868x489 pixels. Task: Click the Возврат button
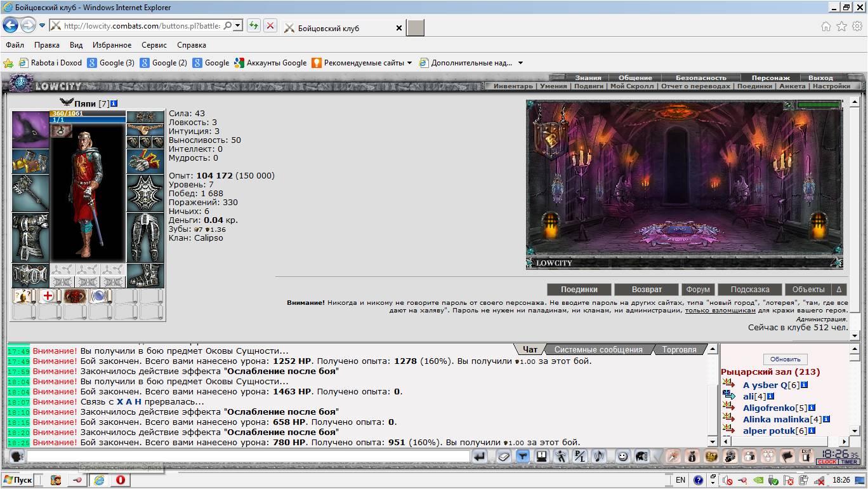(x=647, y=289)
